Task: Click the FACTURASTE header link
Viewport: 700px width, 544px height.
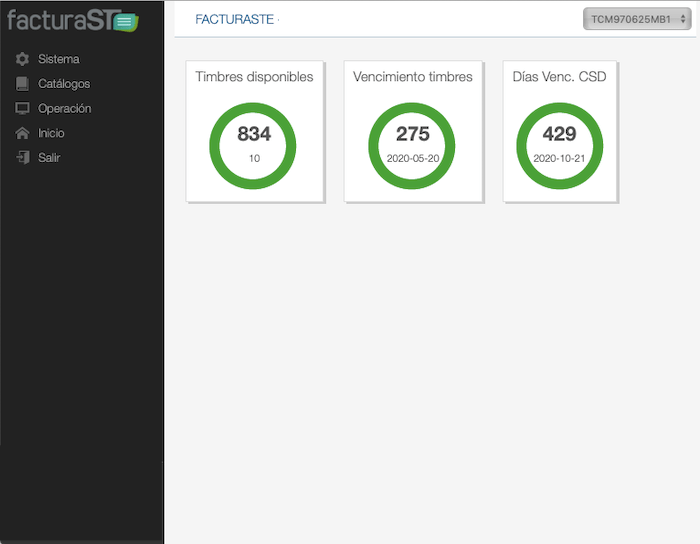Action: point(234,20)
